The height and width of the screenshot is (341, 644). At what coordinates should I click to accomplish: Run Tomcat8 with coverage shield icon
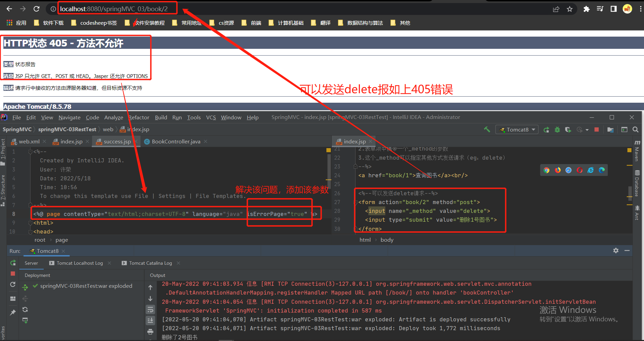click(x=568, y=129)
